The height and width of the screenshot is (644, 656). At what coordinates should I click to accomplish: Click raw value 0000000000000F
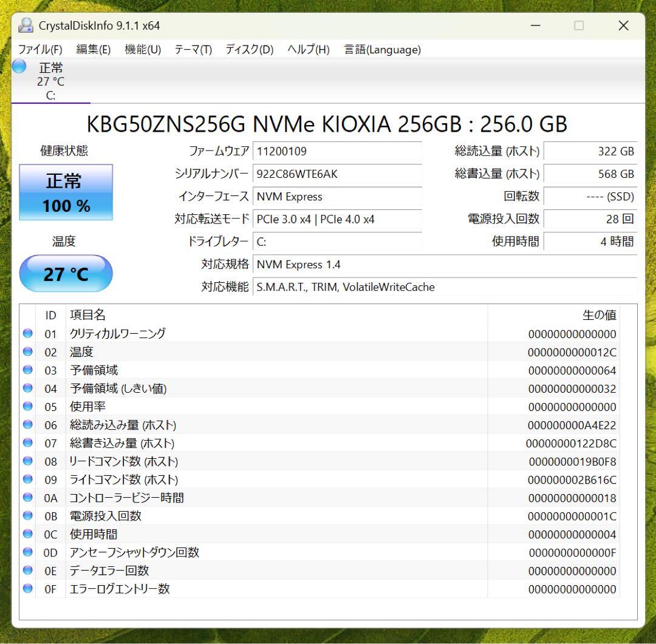(x=572, y=552)
